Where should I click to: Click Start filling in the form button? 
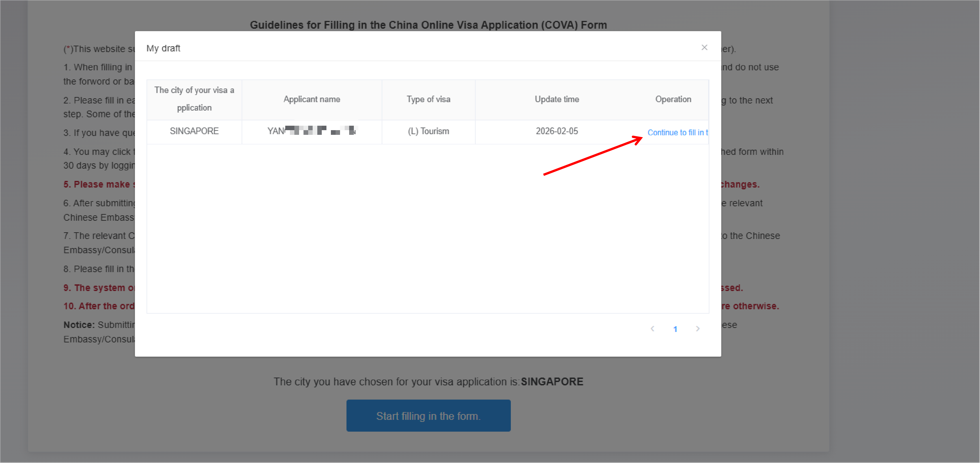[x=428, y=415]
